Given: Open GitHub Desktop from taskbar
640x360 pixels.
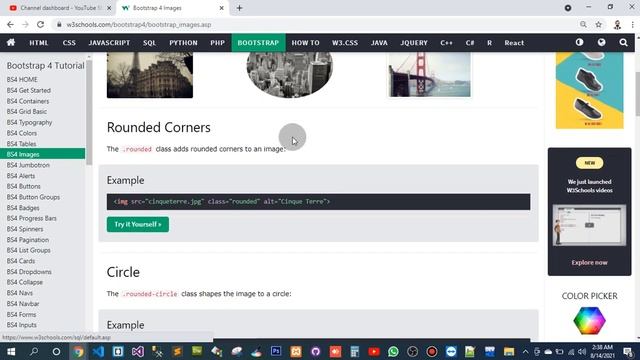Looking at the screenshot, I should (315, 351).
